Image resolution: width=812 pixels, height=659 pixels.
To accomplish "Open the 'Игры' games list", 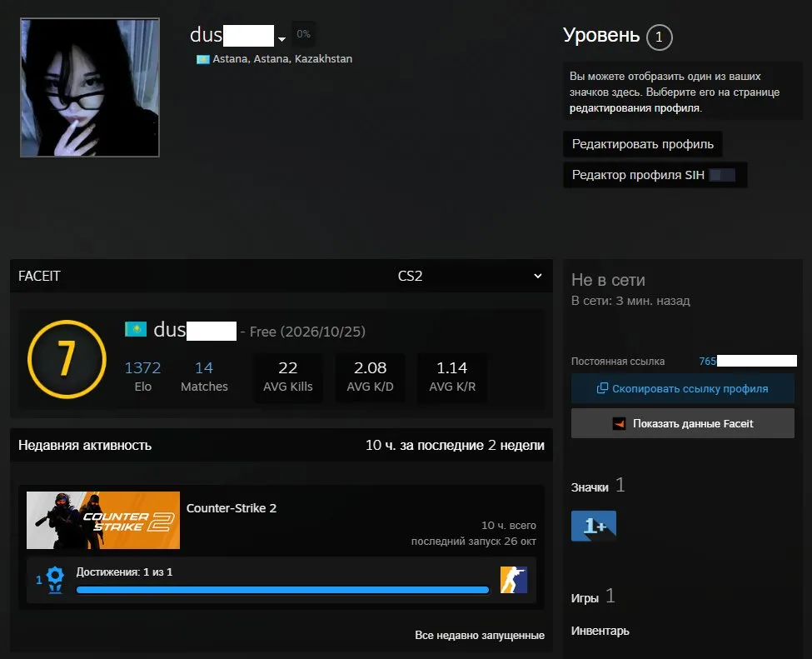I will (585, 598).
